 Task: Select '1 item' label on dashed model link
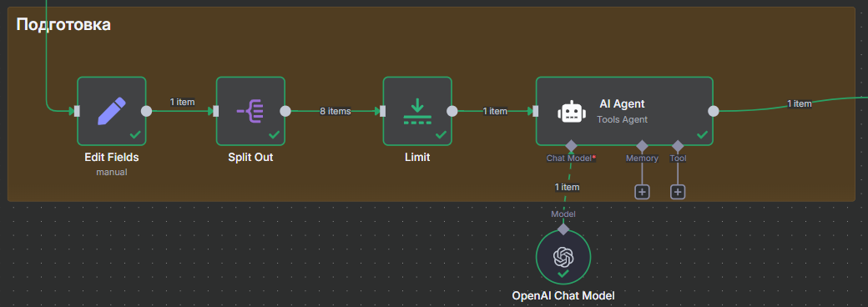[568, 187]
